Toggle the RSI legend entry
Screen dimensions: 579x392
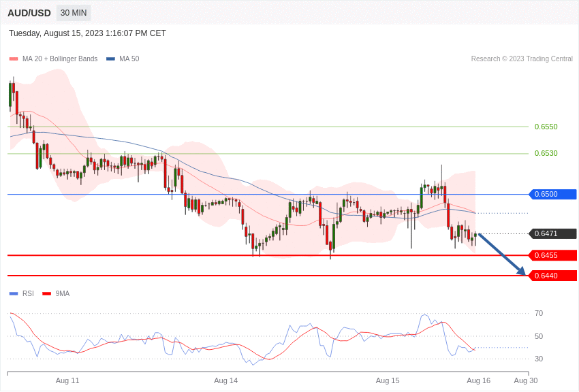(21, 293)
